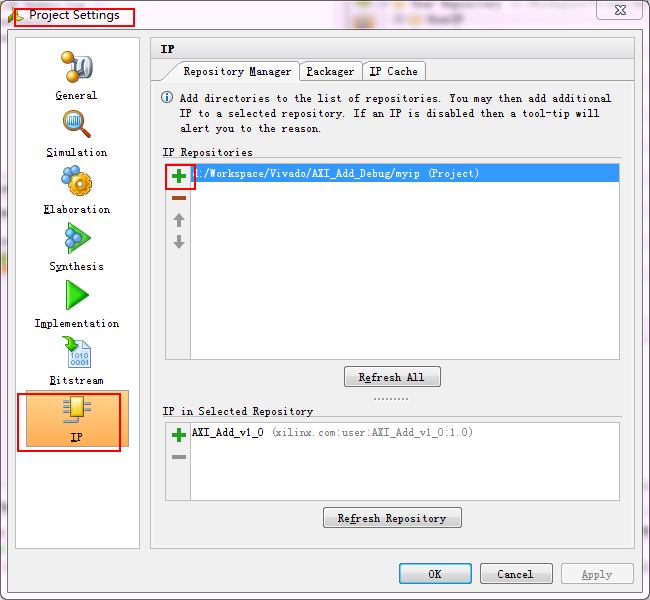Go to Synthesis settings
The image size is (650, 600).
pos(77,247)
